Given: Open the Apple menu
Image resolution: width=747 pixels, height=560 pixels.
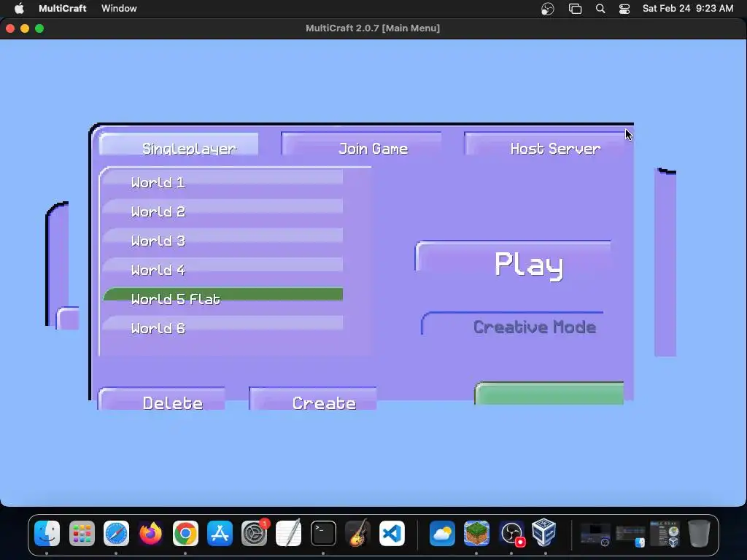Looking at the screenshot, I should coord(19,8).
